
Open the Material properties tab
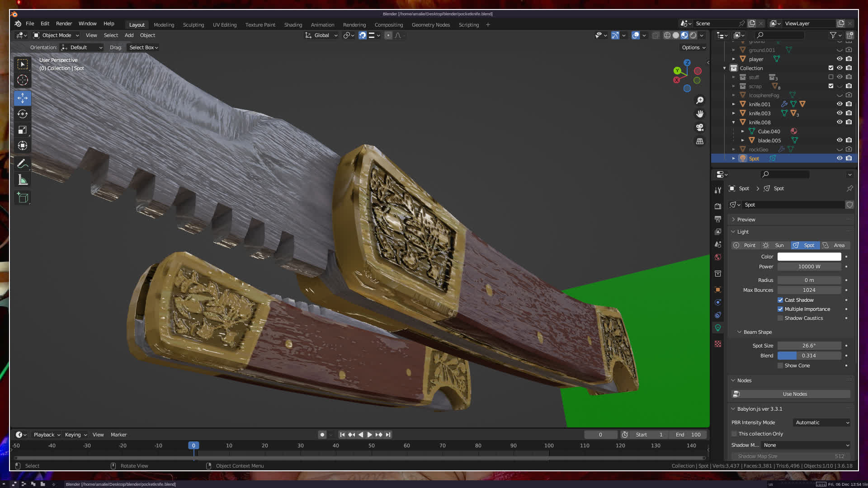(x=718, y=344)
